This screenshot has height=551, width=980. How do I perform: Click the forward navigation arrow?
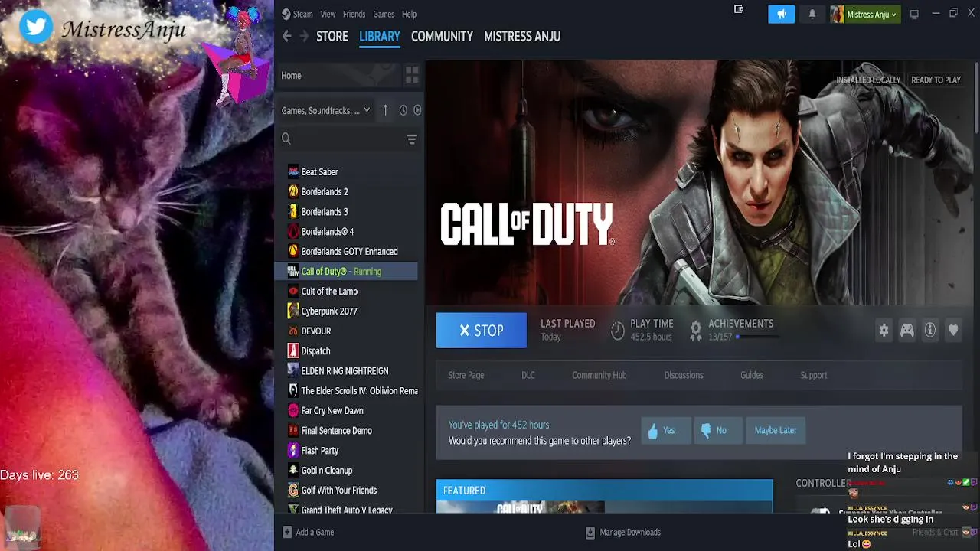tap(304, 36)
